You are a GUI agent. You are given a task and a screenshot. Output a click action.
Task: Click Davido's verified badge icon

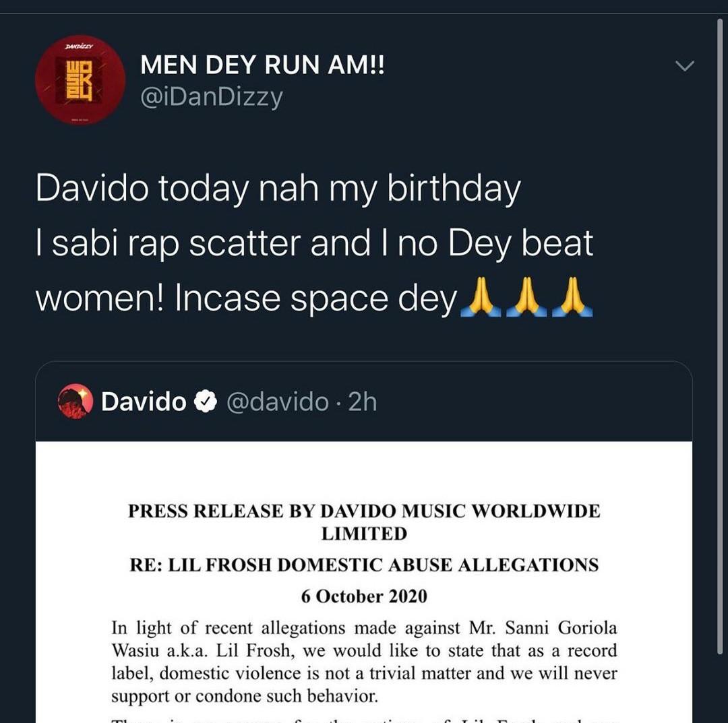[x=205, y=401]
